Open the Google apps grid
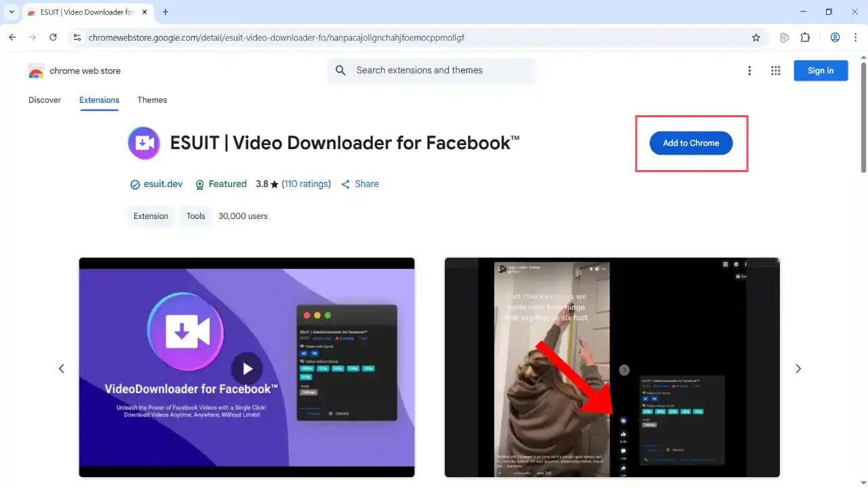 coord(776,70)
